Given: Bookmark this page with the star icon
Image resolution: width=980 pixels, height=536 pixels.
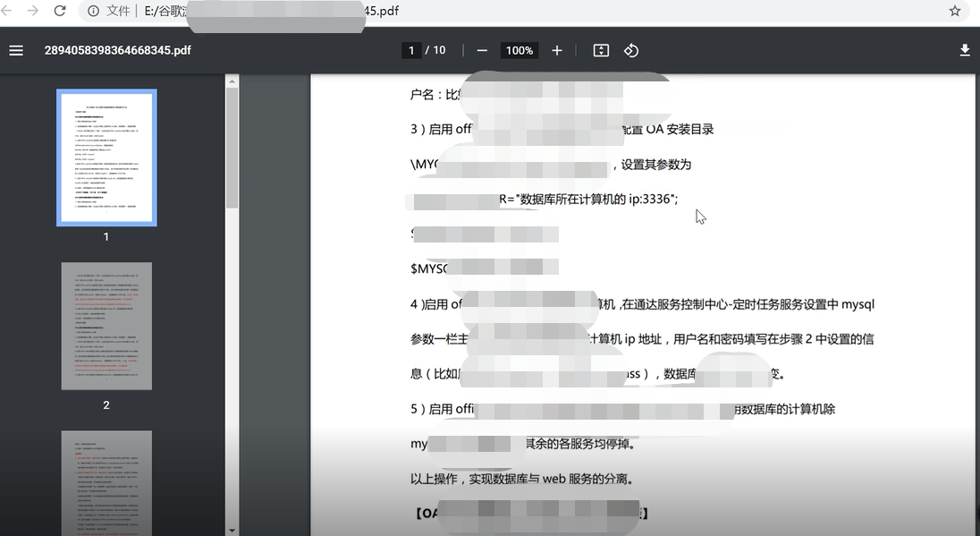Looking at the screenshot, I should [954, 11].
